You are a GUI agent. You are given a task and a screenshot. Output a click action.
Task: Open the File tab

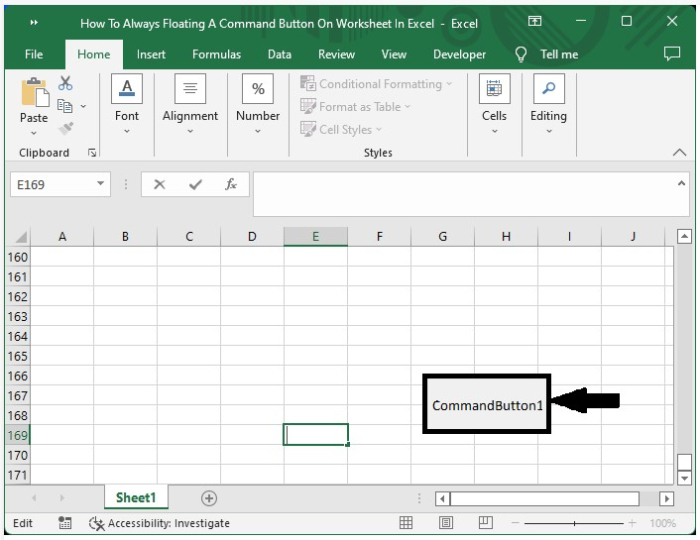click(34, 54)
